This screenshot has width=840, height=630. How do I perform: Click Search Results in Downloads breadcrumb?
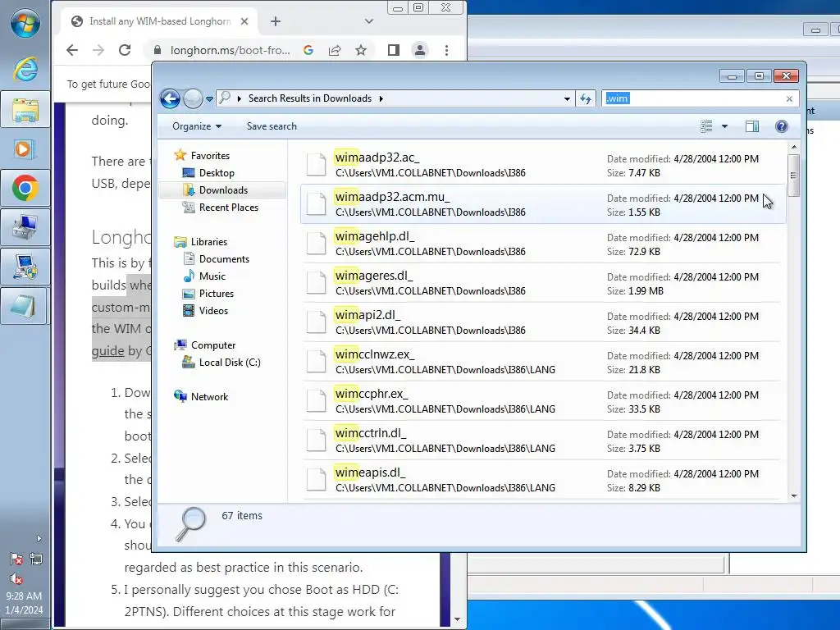pyautogui.click(x=309, y=98)
